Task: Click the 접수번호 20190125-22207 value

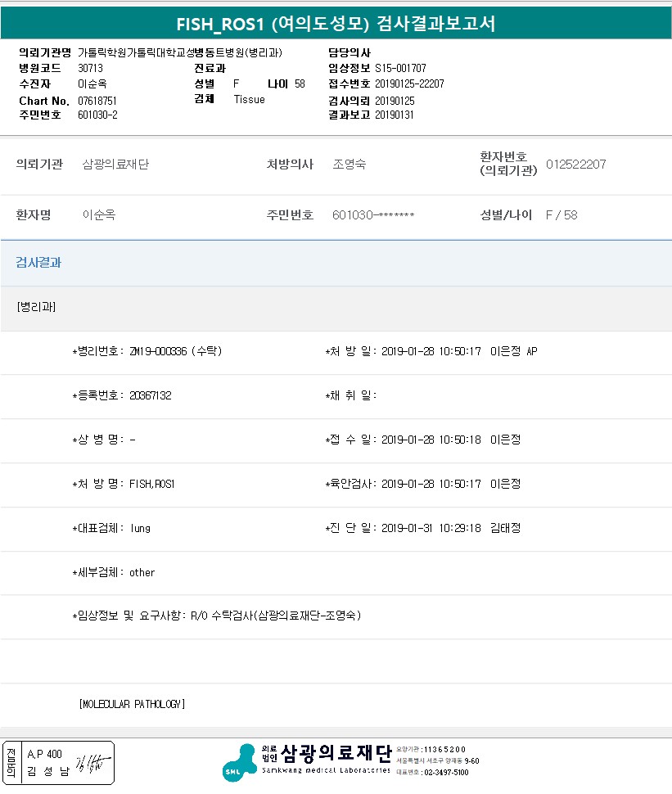Action: [409, 83]
